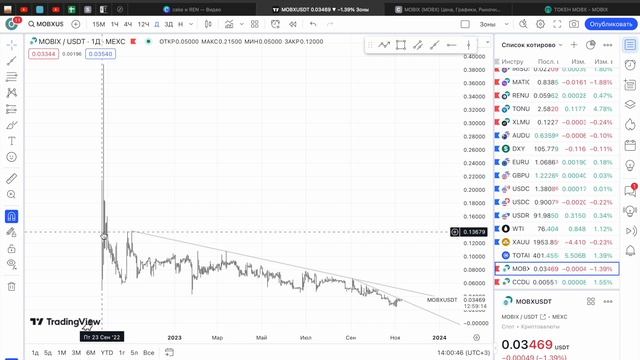Open the calendar panel icon
This screenshot has height=360, width=640.
[630, 145]
